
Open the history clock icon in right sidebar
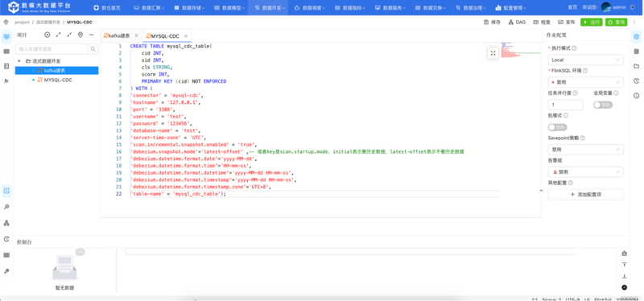tap(636, 81)
